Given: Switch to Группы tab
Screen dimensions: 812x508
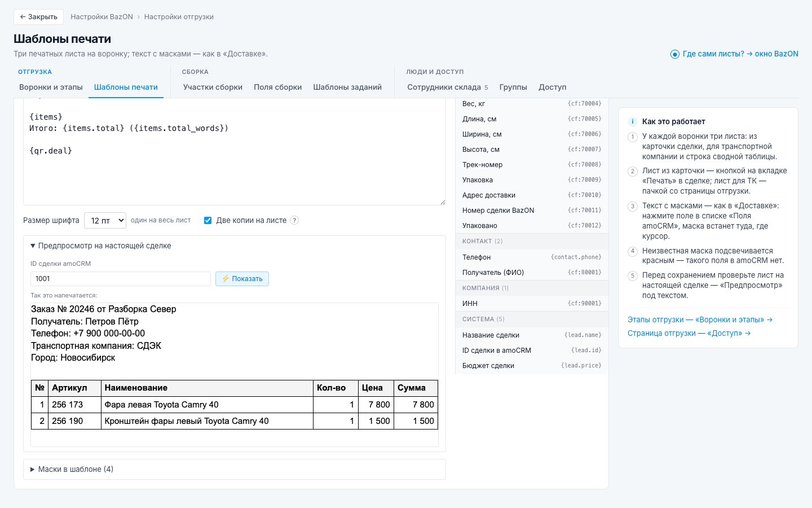Looking at the screenshot, I should (x=513, y=87).
